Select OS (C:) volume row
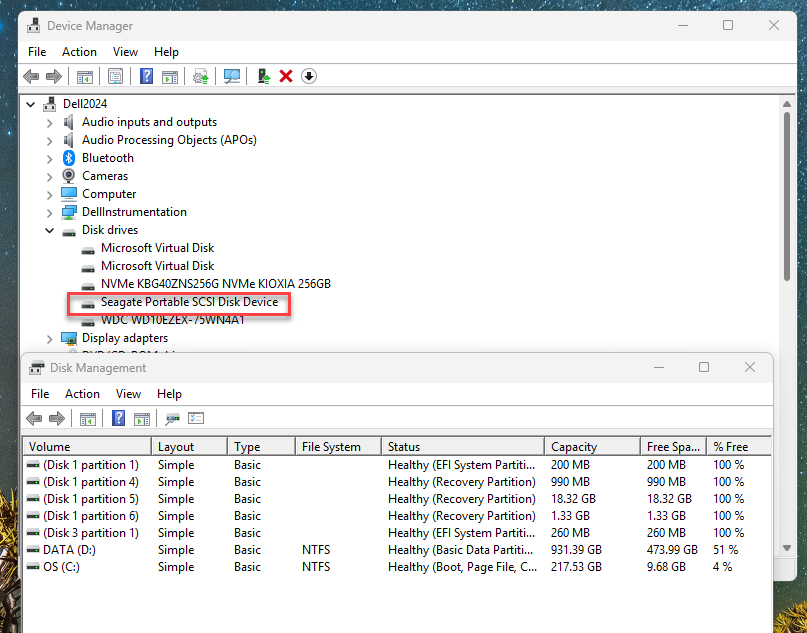Viewport: 807px width, 633px height. [397, 567]
